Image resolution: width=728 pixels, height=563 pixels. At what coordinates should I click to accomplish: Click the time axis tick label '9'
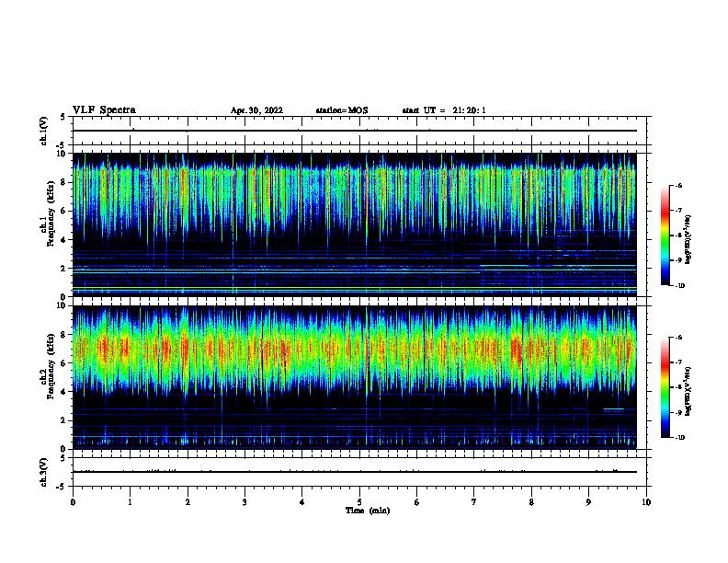pos(588,502)
